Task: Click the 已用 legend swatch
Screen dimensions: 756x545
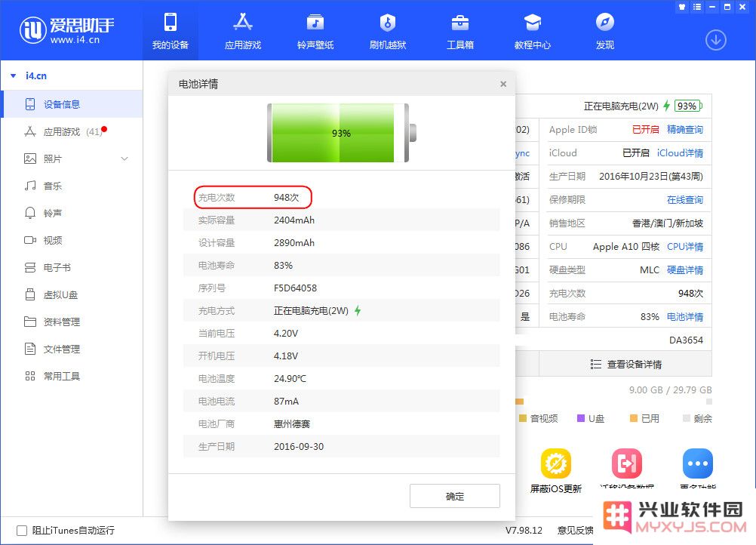Action: pos(634,418)
